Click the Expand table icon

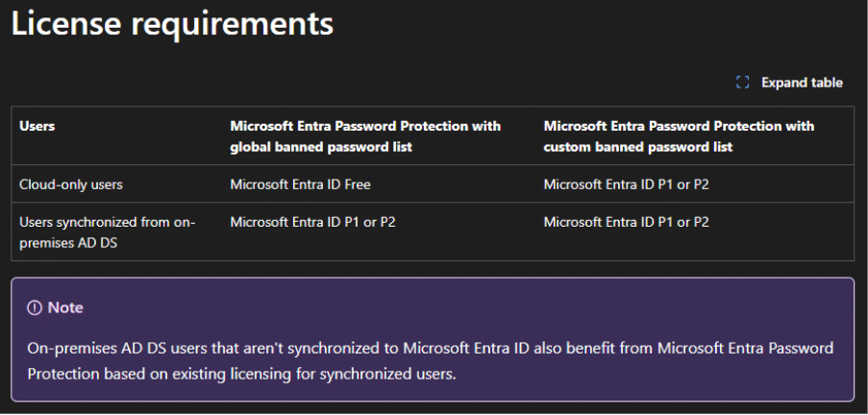coord(742,83)
